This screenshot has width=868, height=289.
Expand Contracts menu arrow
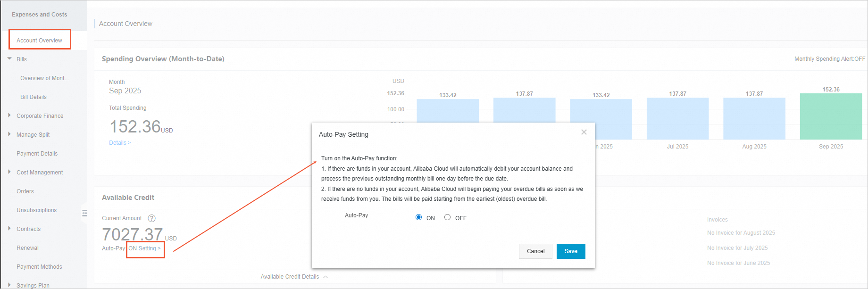[9, 229]
